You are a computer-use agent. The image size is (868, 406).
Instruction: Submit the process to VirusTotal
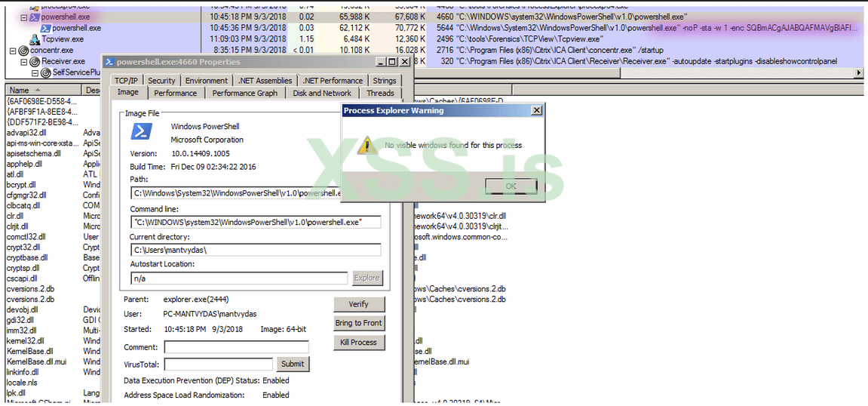pyautogui.click(x=293, y=364)
